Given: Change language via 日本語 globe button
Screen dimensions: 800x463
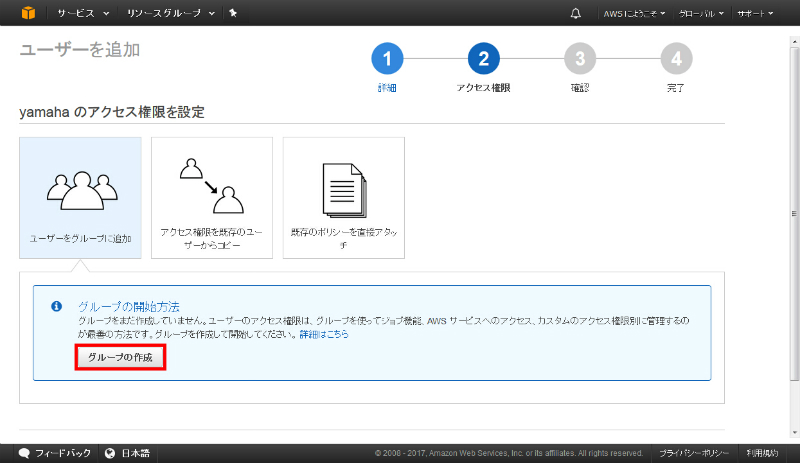Looking at the screenshot, I should click(x=128, y=453).
